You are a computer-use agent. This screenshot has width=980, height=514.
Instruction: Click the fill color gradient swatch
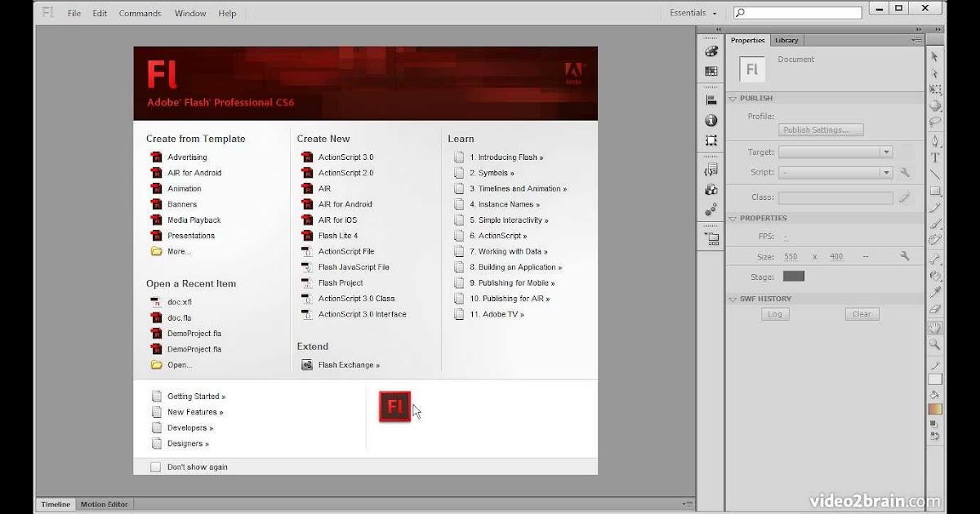(x=935, y=409)
